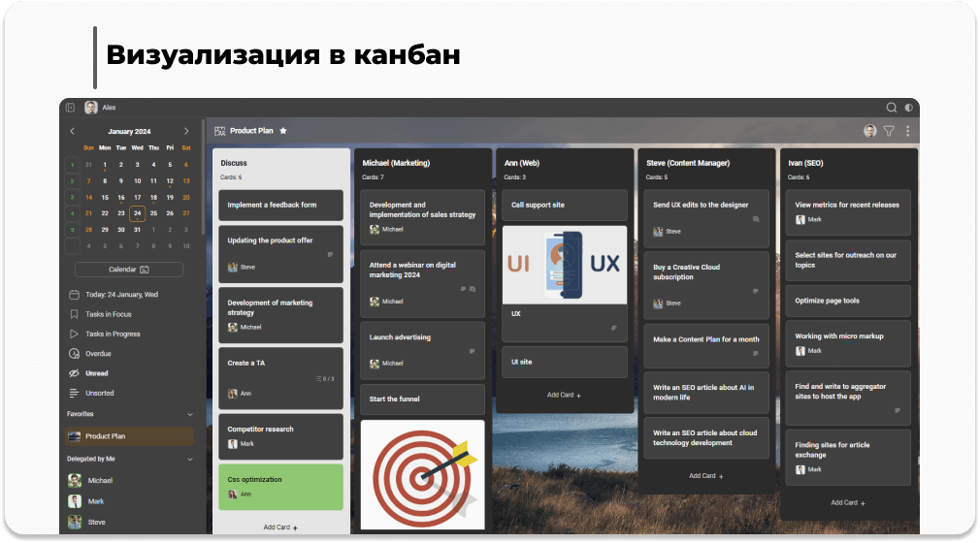Click comment icon on Send UX edits card
The height and width of the screenshot is (543, 980).
(x=756, y=219)
